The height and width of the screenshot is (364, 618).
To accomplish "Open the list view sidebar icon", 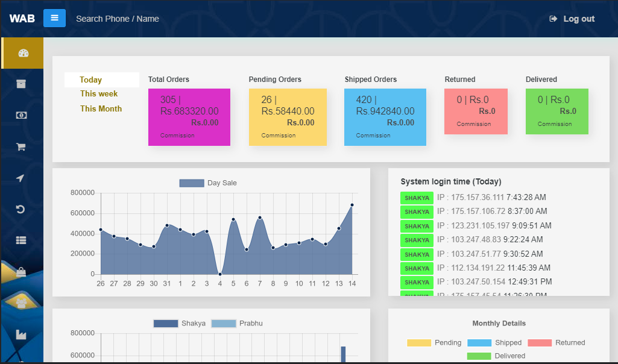I will coord(22,240).
